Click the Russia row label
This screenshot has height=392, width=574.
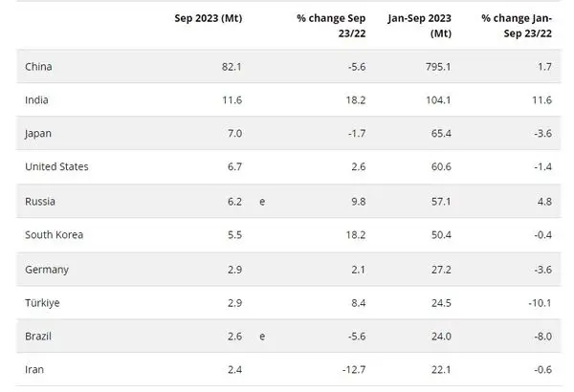pos(41,202)
